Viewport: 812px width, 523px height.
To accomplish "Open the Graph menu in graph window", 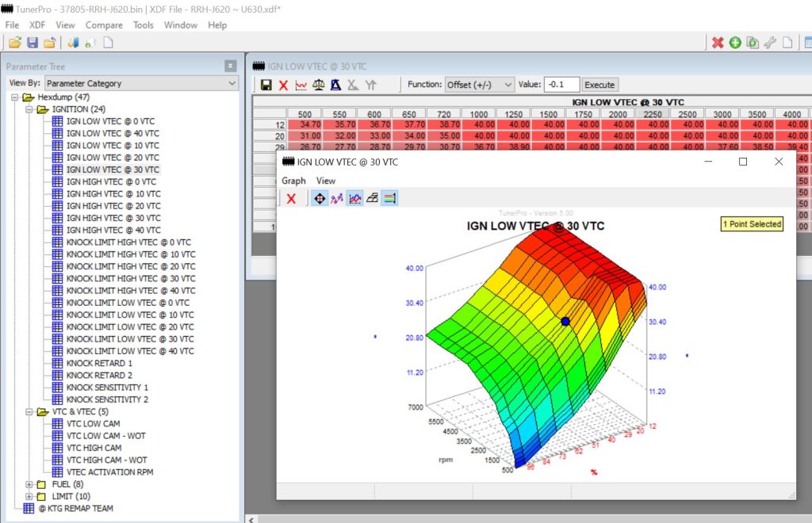I will click(x=293, y=181).
